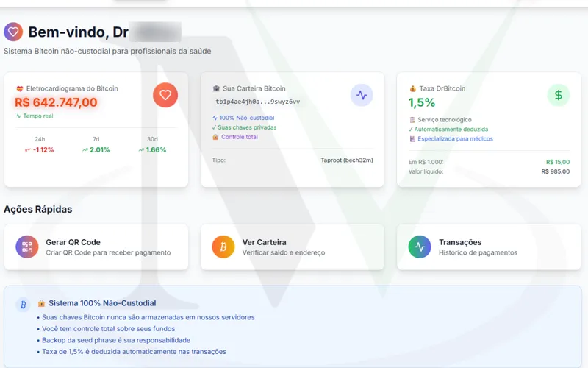Click the lock icon beside Controle total
Image resolution: width=588 pixels, height=368 pixels.
(215, 137)
